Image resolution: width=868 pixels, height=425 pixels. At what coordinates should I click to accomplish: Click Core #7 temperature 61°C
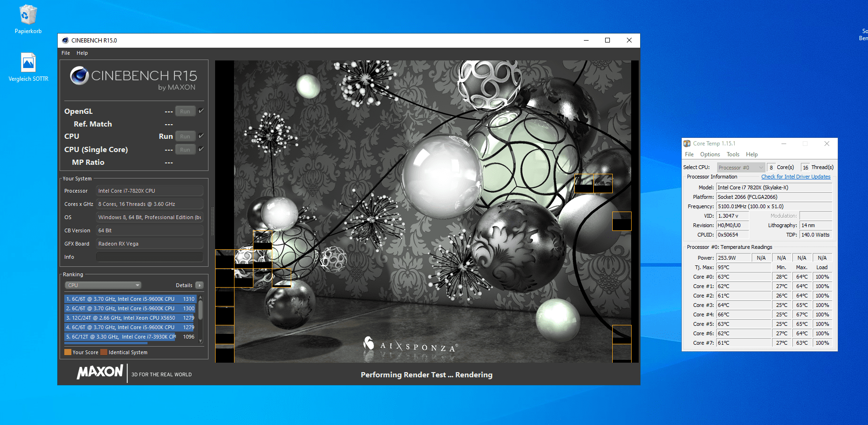(743, 343)
